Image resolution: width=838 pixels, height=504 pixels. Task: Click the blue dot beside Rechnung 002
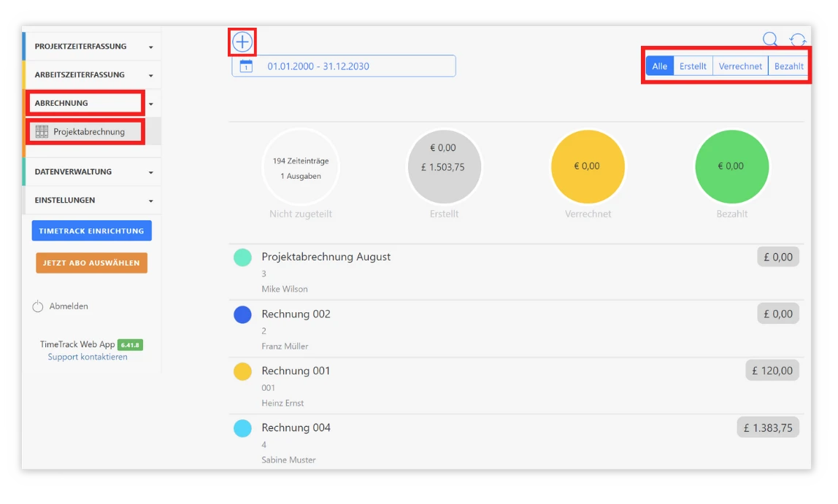pyautogui.click(x=242, y=314)
